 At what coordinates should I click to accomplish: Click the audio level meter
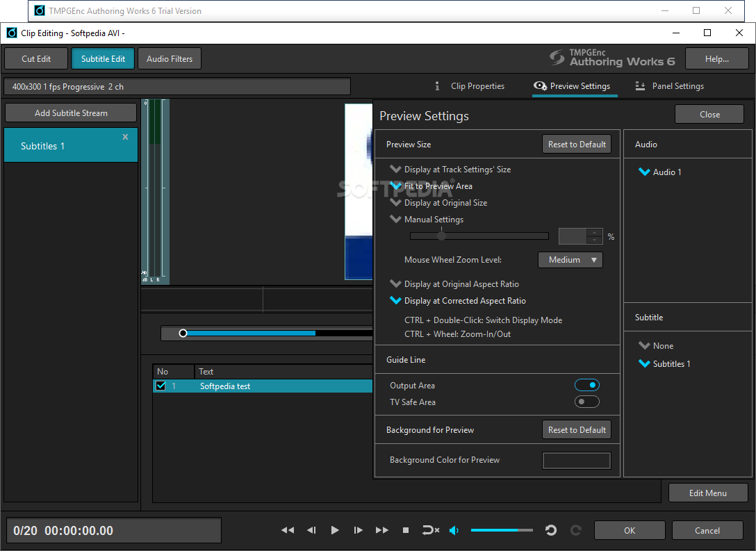point(155,191)
